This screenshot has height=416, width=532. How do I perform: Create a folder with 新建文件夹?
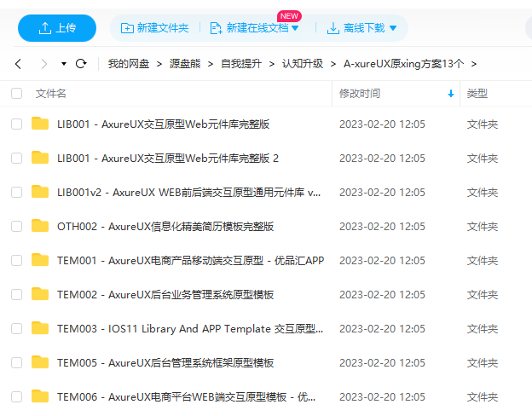(155, 28)
